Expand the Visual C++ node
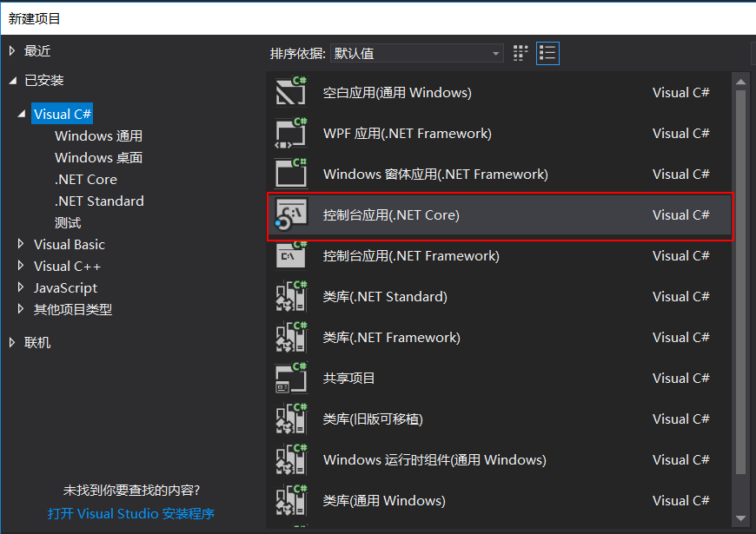Screen dimensions: 756x534 (21, 266)
